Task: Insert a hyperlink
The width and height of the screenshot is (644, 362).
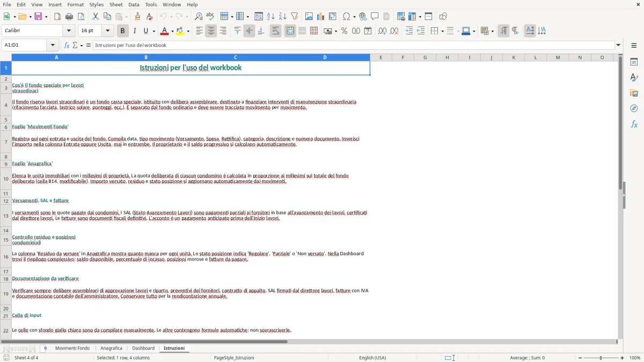Action: (363, 17)
